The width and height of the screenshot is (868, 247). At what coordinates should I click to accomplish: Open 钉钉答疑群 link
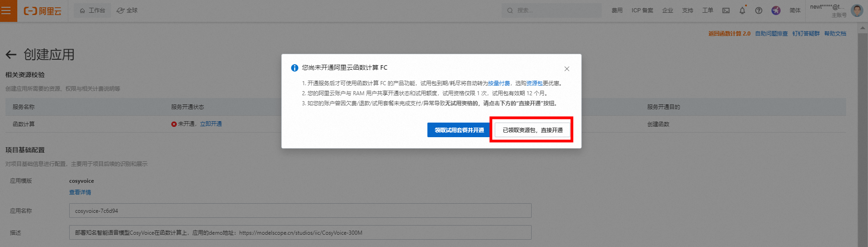(806, 34)
